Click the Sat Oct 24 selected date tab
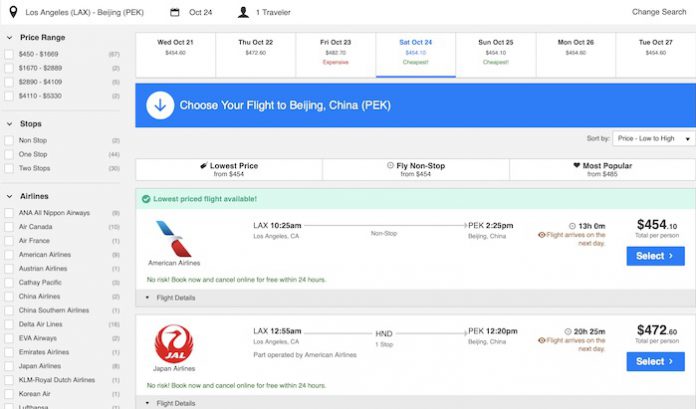Screen dimensions: 696x409 [x=415, y=55]
